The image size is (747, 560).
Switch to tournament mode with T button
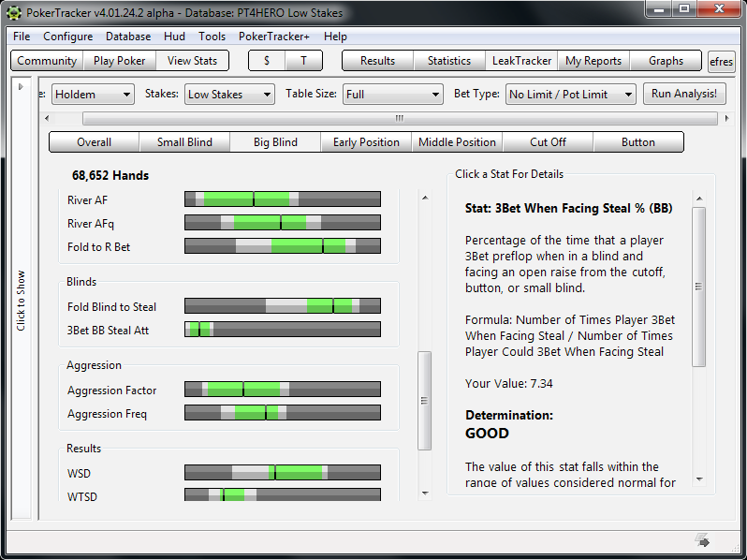coord(302,61)
